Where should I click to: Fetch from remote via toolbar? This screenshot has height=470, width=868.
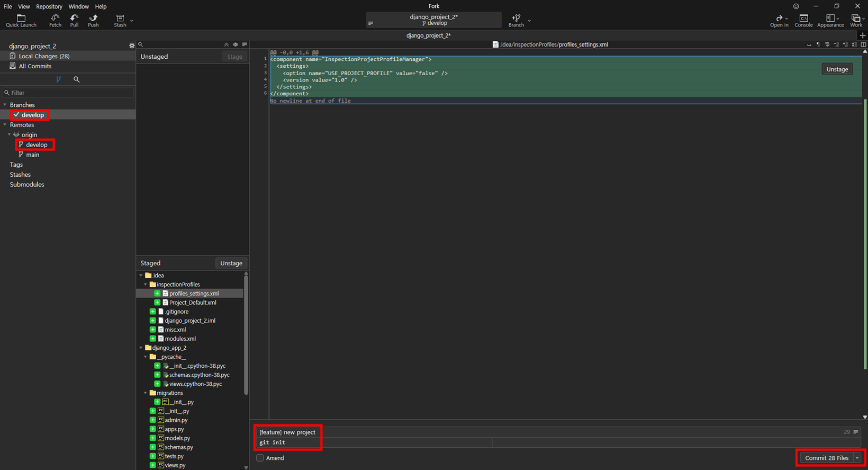[x=55, y=21]
